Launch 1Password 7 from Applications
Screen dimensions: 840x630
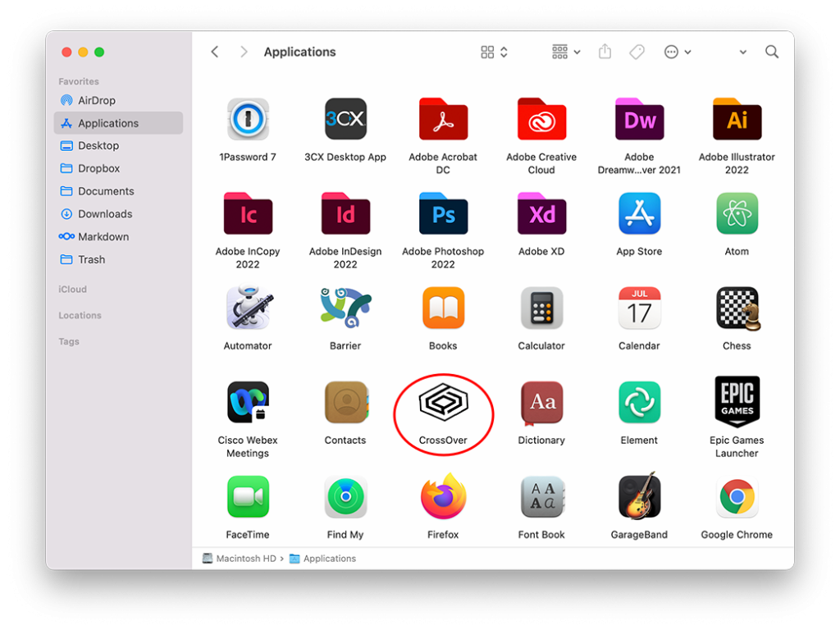(x=248, y=120)
